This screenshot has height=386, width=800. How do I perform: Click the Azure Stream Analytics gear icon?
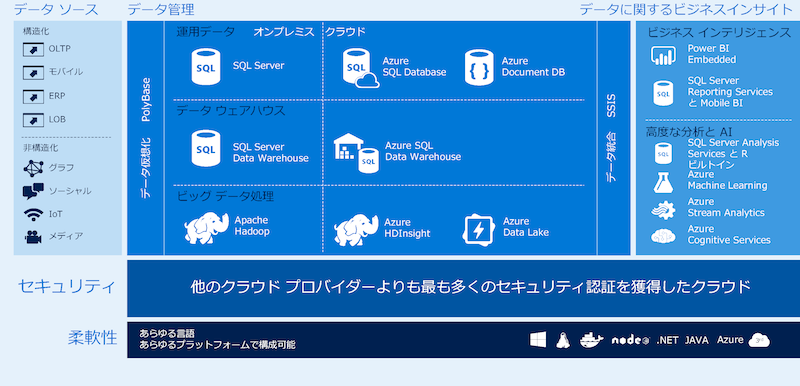(663, 210)
